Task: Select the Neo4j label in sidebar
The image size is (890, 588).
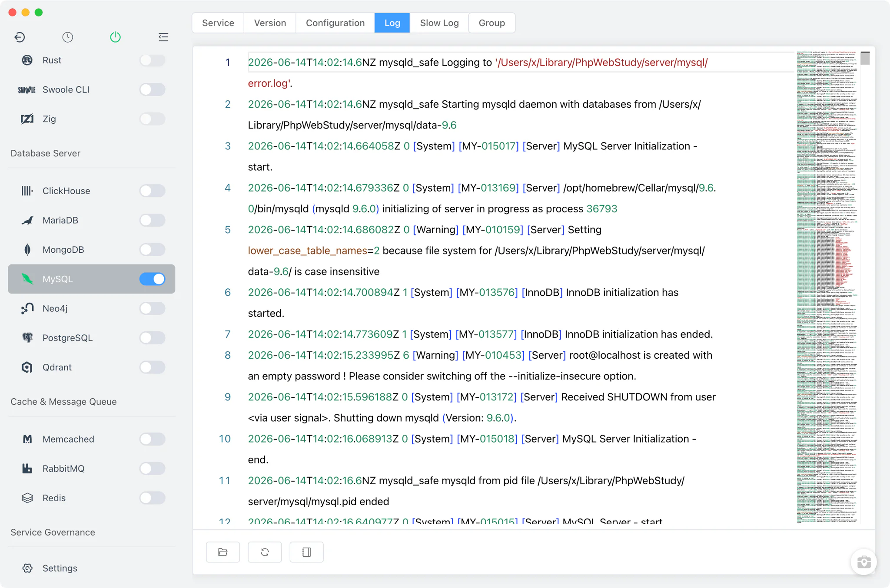Action: pos(55,308)
